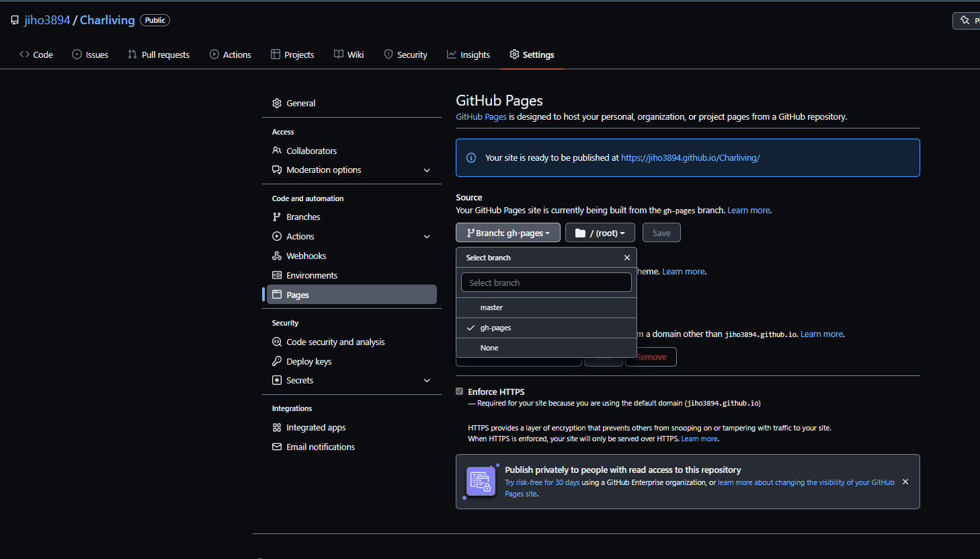Dismiss the Publish privately banner
Image resolution: width=980 pixels, height=559 pixels.
click(x=905, y=482)
